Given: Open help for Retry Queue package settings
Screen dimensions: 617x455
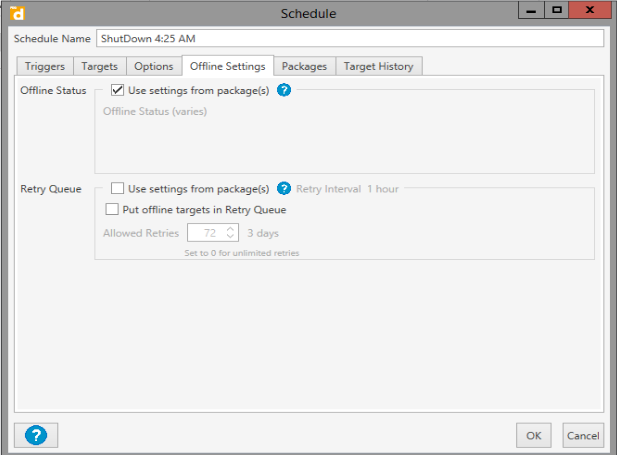Looking at the screenshot, I should [x=283, y=188].
